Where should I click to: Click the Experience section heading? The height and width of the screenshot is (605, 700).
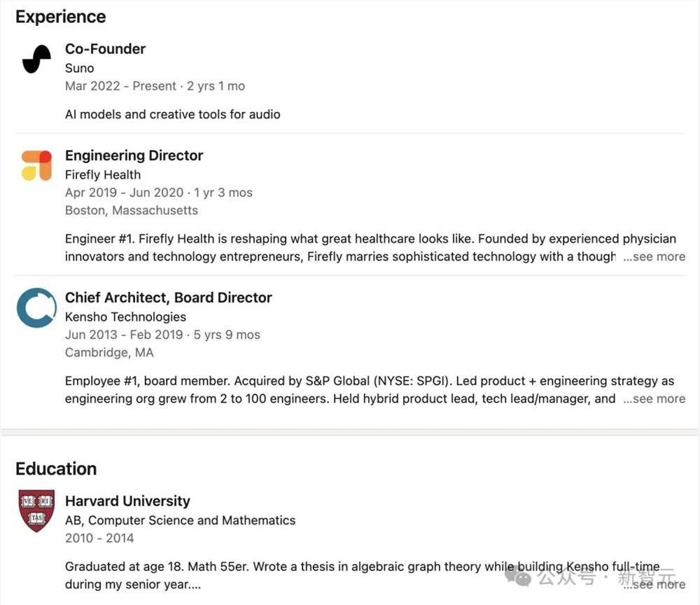[x=61, y=17]
